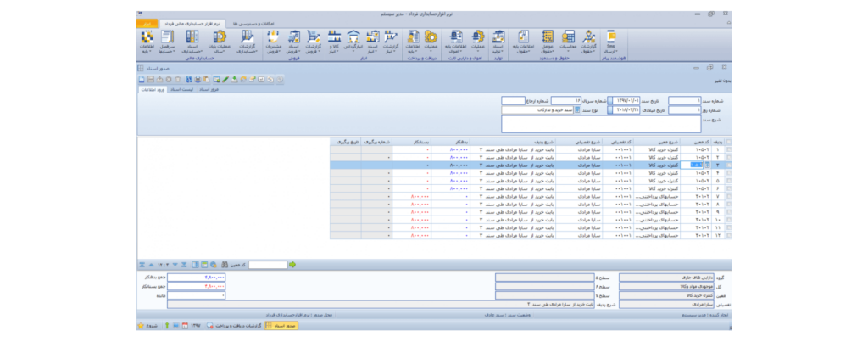Image resolution: width=868 pixels, height=342 pixels.
Task: Click binoculars search icon in bottom bar
Action: pyautogui.click(x=225, y=265)
